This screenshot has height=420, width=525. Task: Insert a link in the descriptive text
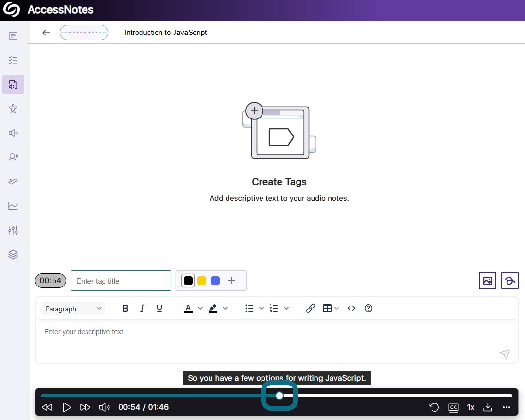tap(310, 308)
